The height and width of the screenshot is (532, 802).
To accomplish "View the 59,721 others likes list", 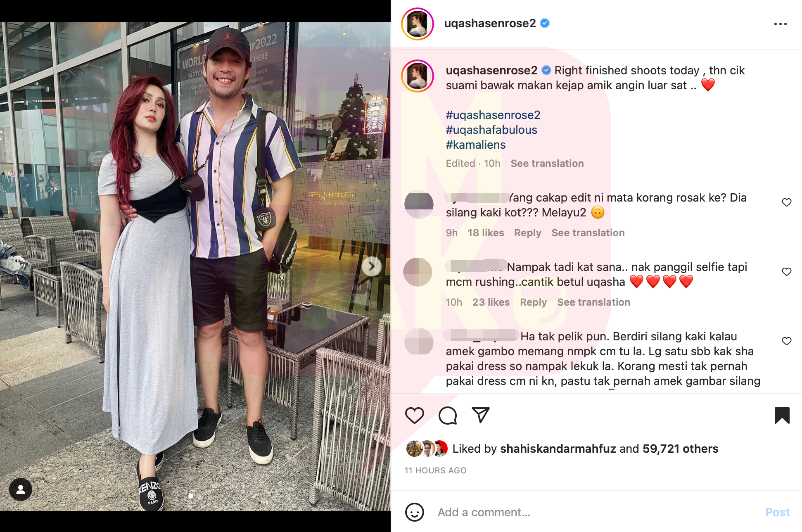I will (681, 449).
